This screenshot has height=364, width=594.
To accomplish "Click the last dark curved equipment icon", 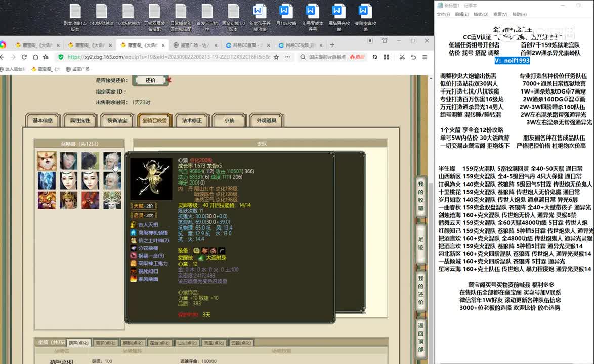I will tap(222, 250).
